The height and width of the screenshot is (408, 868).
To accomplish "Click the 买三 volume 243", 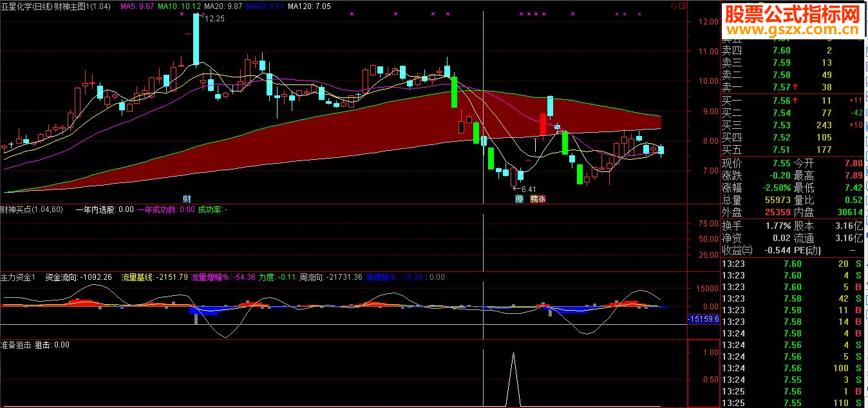I will click(823, 125).
